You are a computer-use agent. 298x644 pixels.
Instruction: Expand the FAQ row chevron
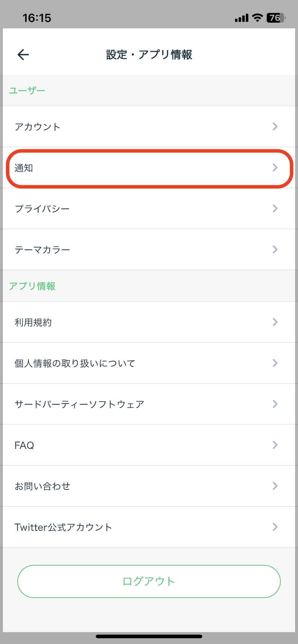pyautogui.click(x=275, y=445)
